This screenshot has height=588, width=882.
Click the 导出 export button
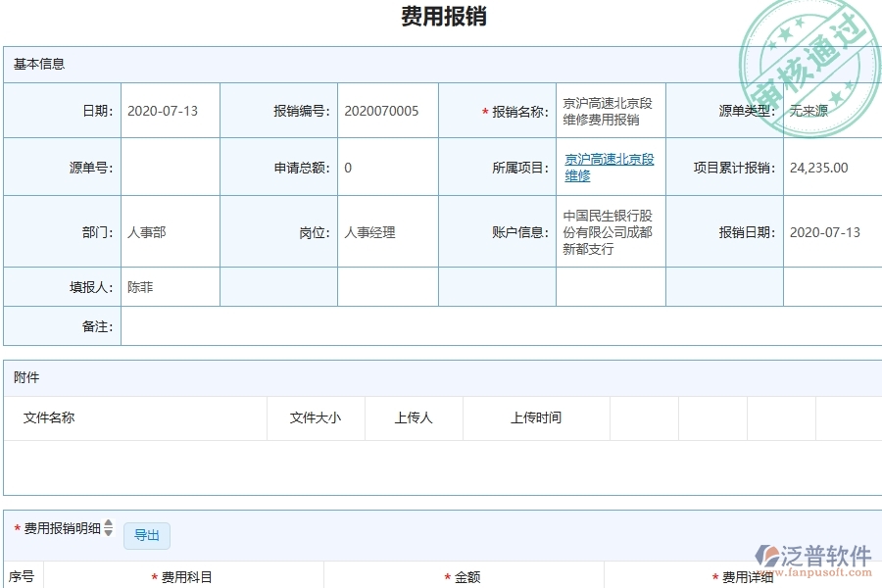[147, 536]
